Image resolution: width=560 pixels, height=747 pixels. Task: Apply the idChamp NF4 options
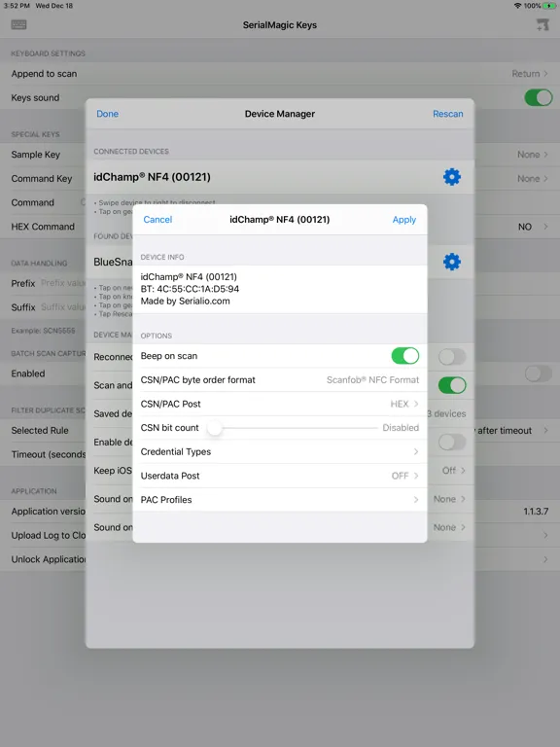click(x=403, y=220)
